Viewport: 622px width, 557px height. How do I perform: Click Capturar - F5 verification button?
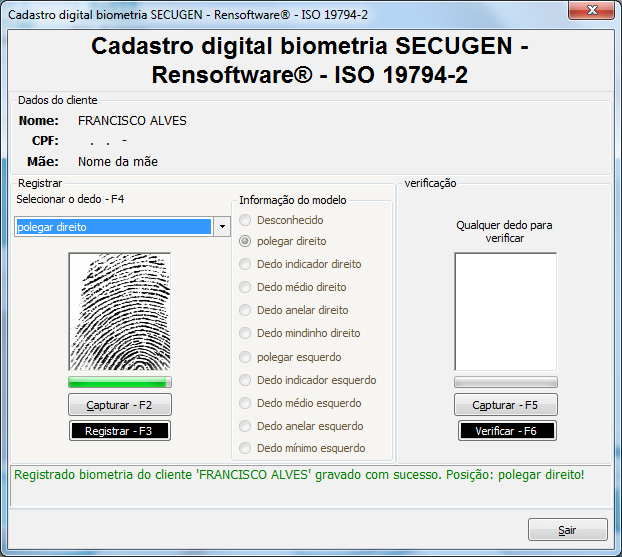[506, 405]
